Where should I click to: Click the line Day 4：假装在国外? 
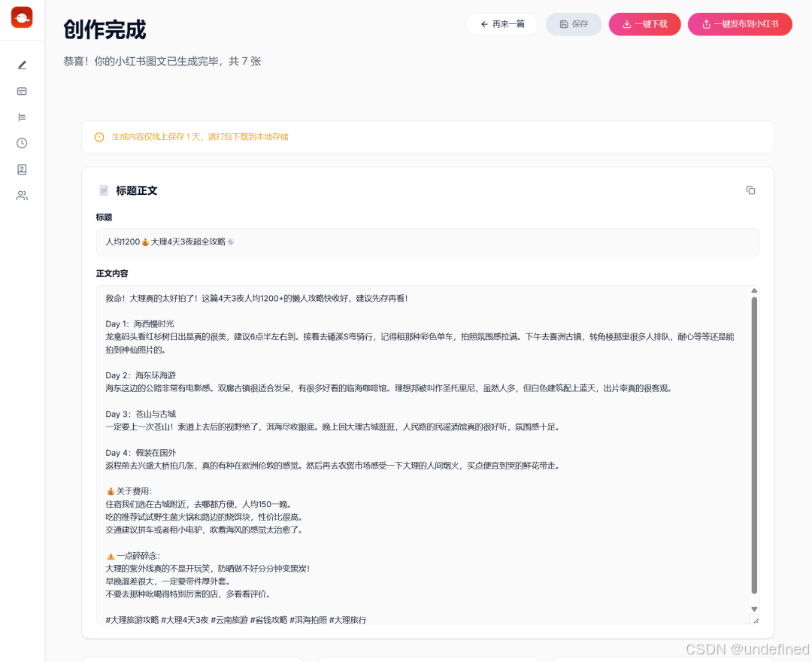(x=141, y=453)
